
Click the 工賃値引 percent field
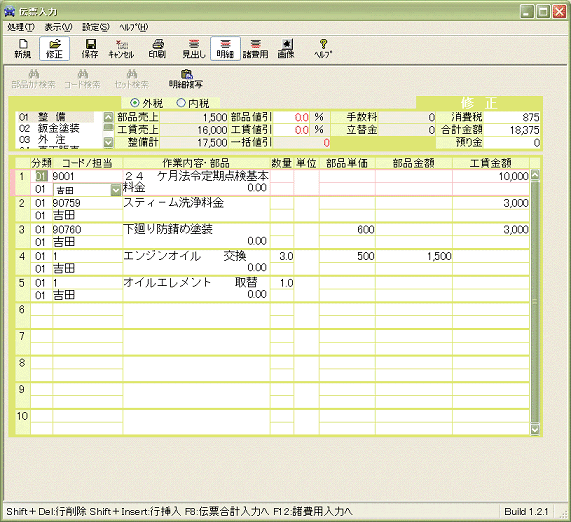(291, 130)
